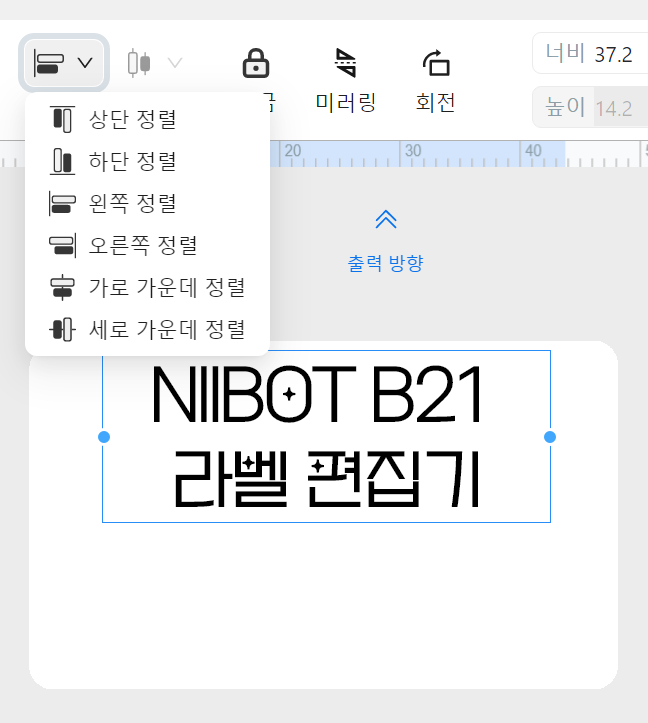Click the bottom-align icon in menu
The width and height of the screenshot is (648, 723).
pos(62,161)
